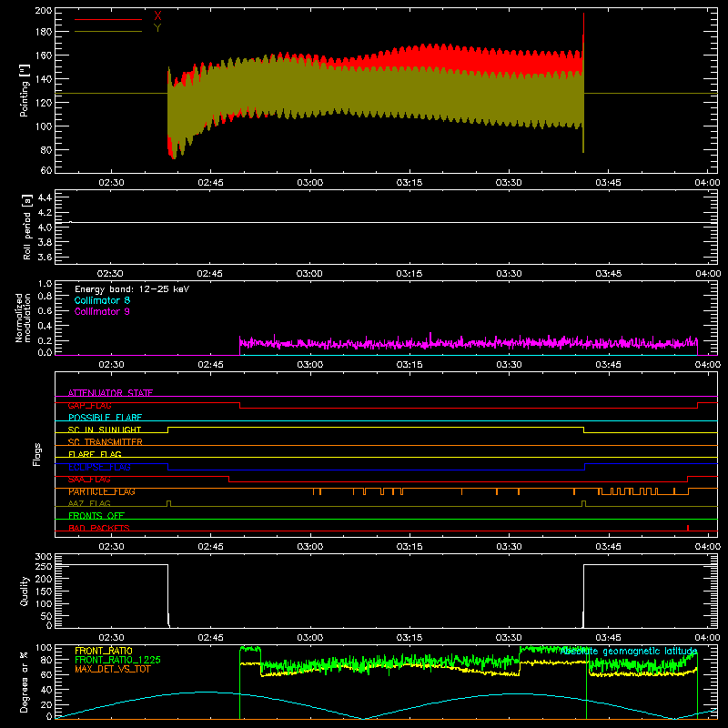Click the 150 value on Quality axis
Screen dimensions: 728x728
click(x=43, y=591)
